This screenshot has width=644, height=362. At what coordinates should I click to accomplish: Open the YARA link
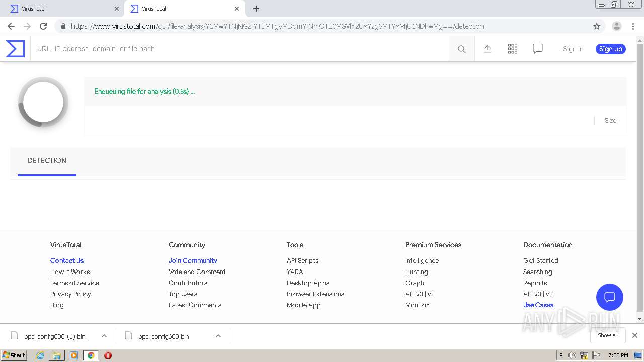click(295, 271)
